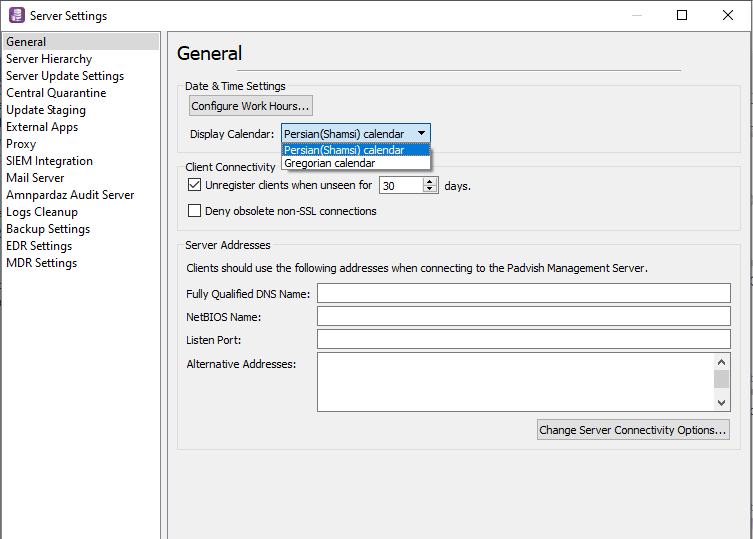This screenshot has height=539, width=753.
Task: Minimize the Server Settings window
Action: click(637, 15)
